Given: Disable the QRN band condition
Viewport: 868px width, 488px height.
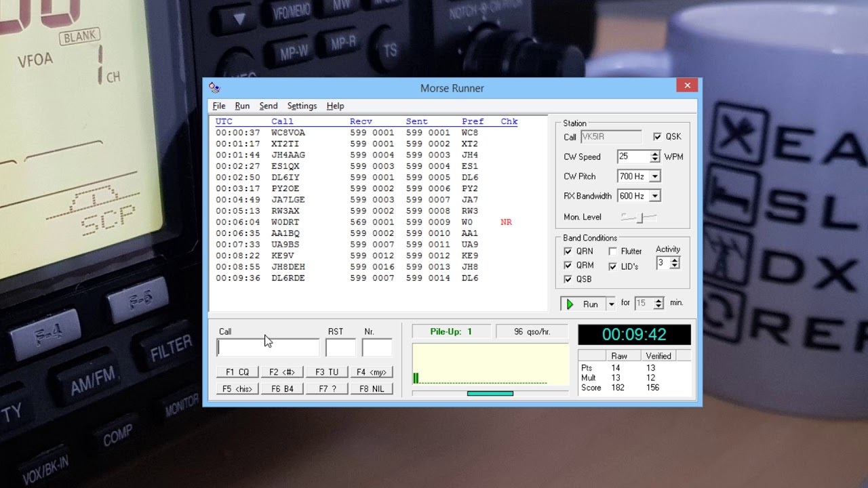Looking at the screenshot, I should point(568,251).
